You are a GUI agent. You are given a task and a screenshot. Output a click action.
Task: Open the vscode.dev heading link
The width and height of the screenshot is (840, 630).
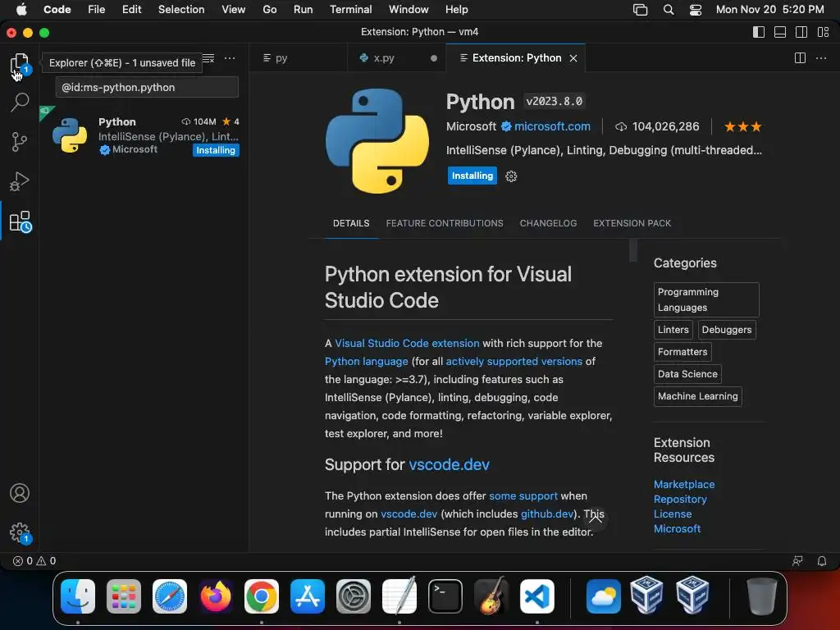pos(449,464)
